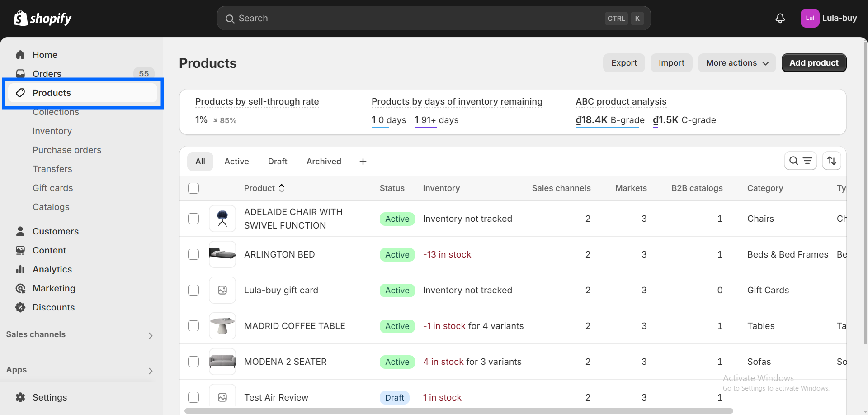Click the Marketing target icon
The width and height of the screenshot is (868, 415).
coord(20,288)
